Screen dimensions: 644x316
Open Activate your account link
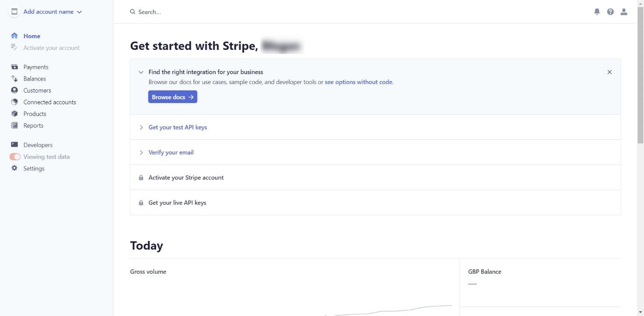coord(51,48)
